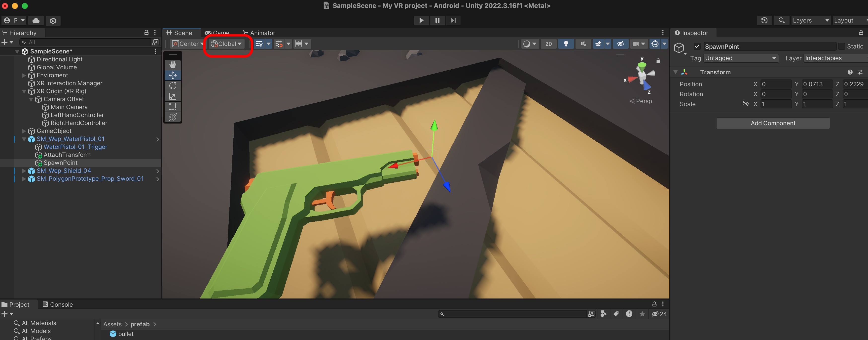Screen dimensions: 868x340
Task: Select the Rect transform tool
Action: 173,107
